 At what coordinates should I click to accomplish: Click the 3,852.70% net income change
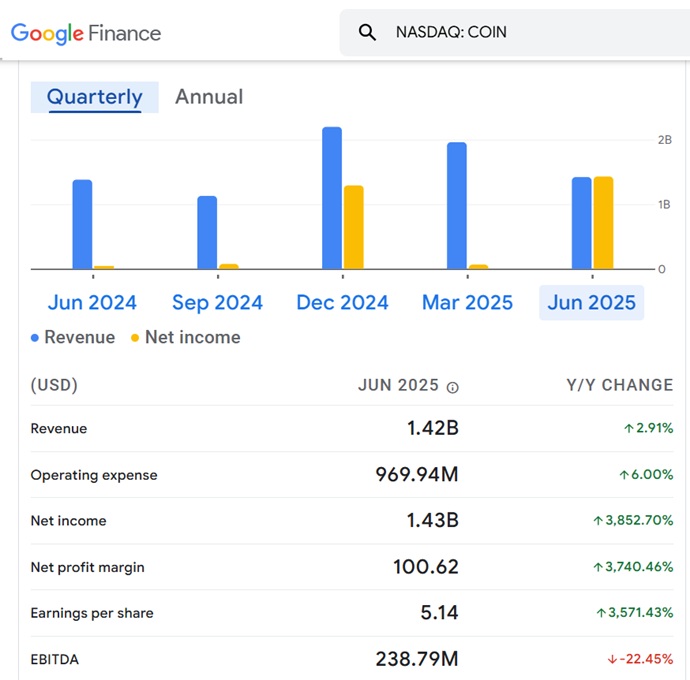pos(633,520)
